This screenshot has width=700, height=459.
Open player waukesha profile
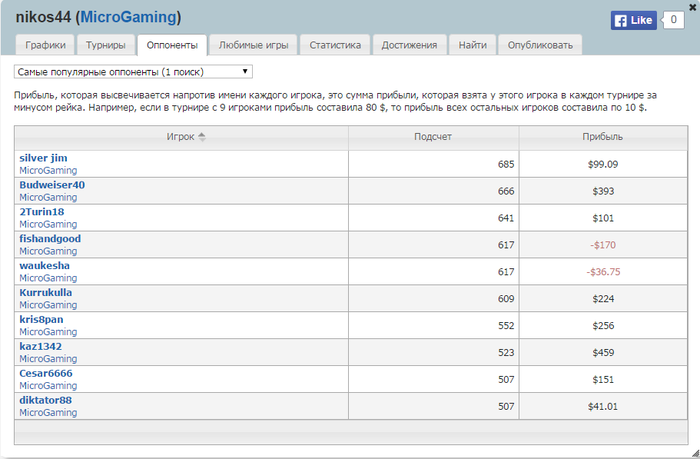44,266
